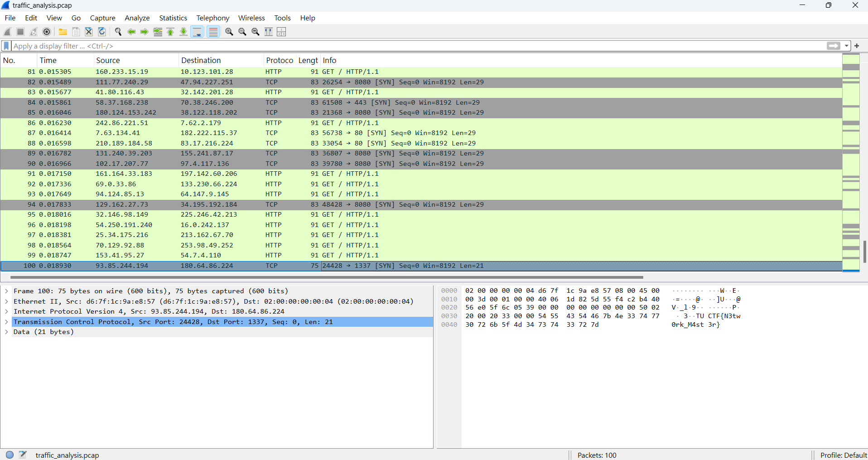Select packet 84 to port 443

(x=421, y=102)
